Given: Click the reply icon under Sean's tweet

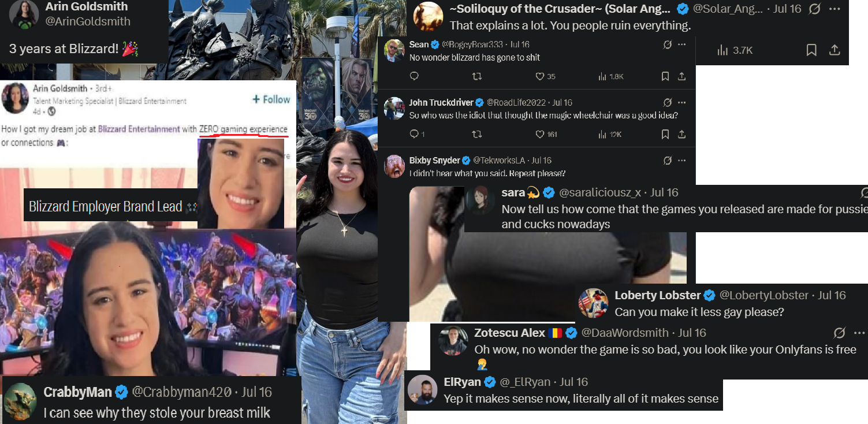Looking at the screenshot, I should tap(413, 76).
